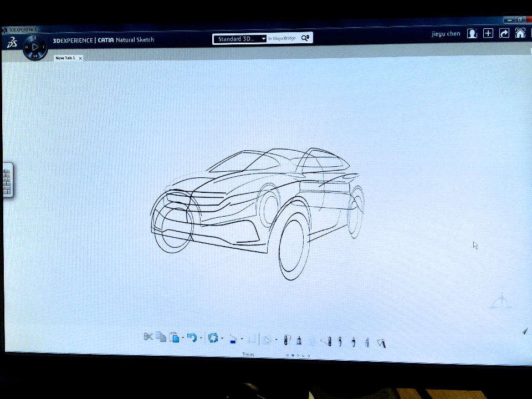The width and height of the screenshot is (532, 399).
Task: Select the first upright pencil tool
Action: [340, 341]
